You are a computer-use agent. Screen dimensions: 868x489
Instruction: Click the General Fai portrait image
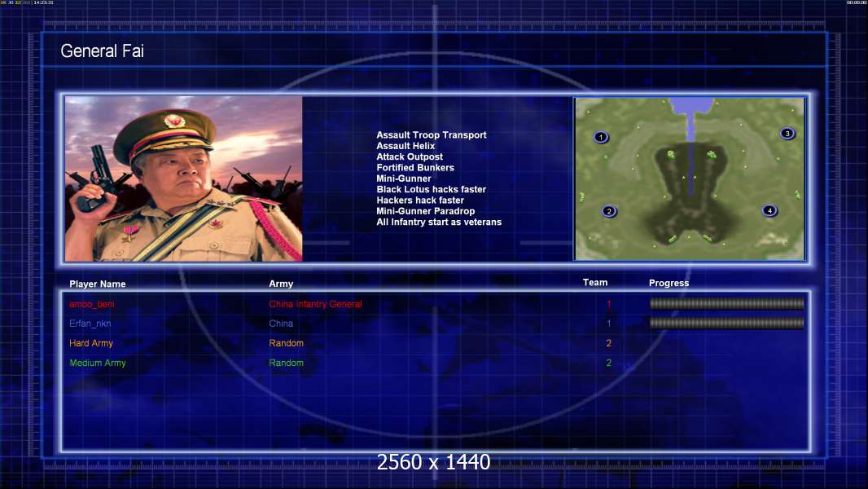coord(184,178)
